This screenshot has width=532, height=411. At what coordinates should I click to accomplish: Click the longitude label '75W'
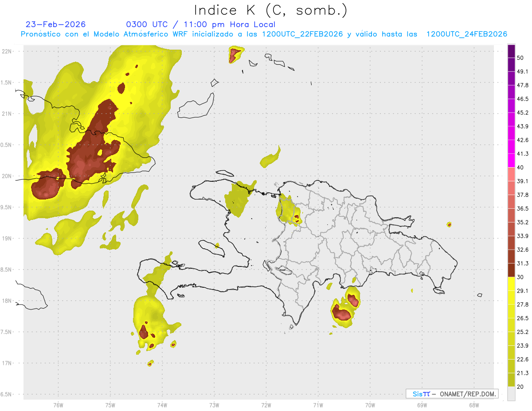click(x=110, y=405)
